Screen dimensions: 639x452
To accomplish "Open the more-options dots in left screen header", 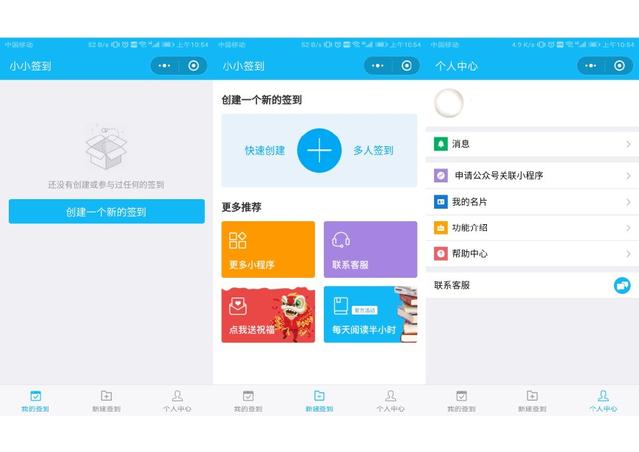I will 164,66.
